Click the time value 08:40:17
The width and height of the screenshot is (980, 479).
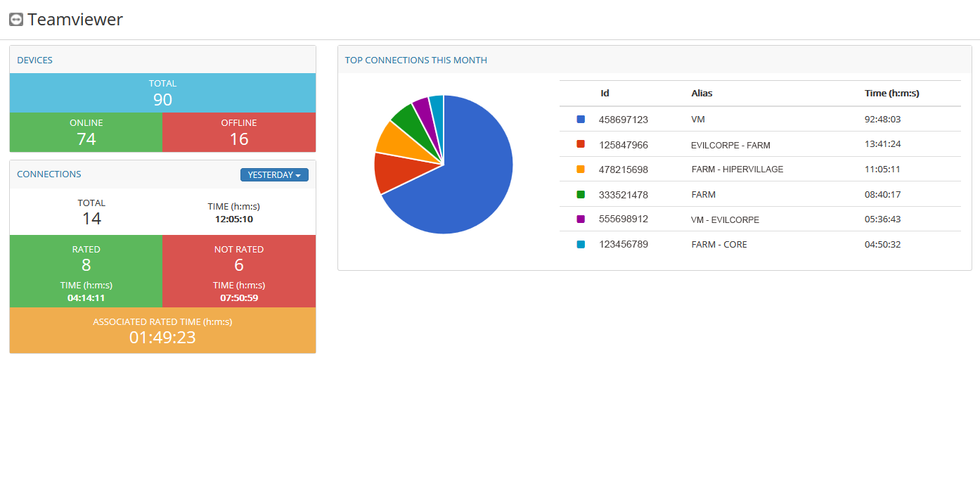coord(882,195)
